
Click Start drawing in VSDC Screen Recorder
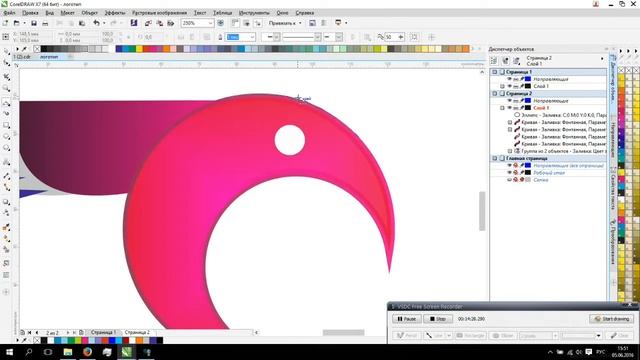tap(611, 319)
